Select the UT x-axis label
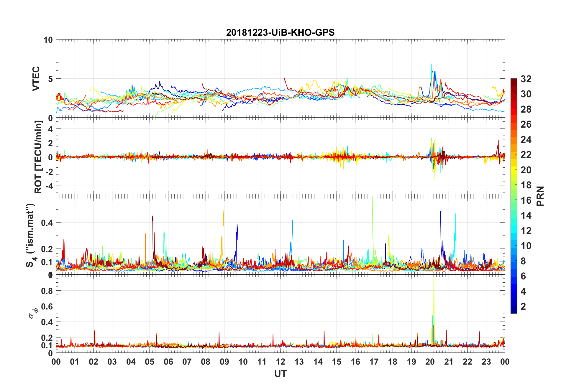Viewport: 561px width, 392px height. point(280,374)
